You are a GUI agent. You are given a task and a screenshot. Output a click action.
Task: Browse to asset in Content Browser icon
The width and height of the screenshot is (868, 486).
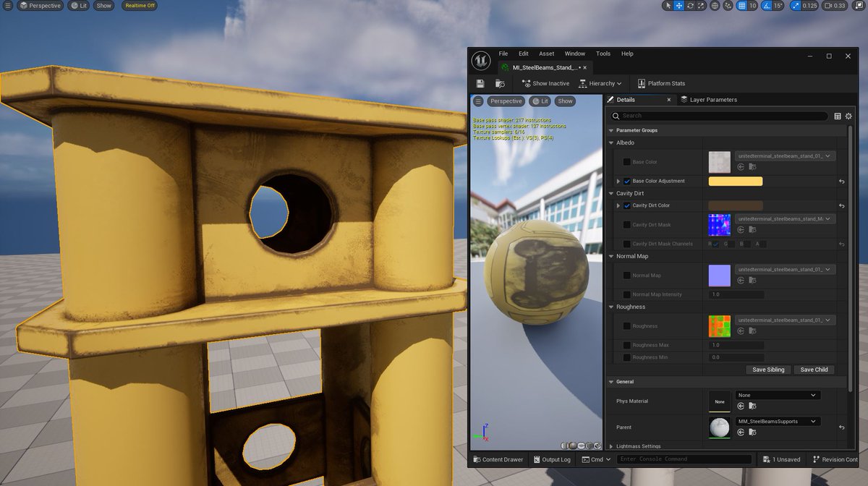click(500, 83)
